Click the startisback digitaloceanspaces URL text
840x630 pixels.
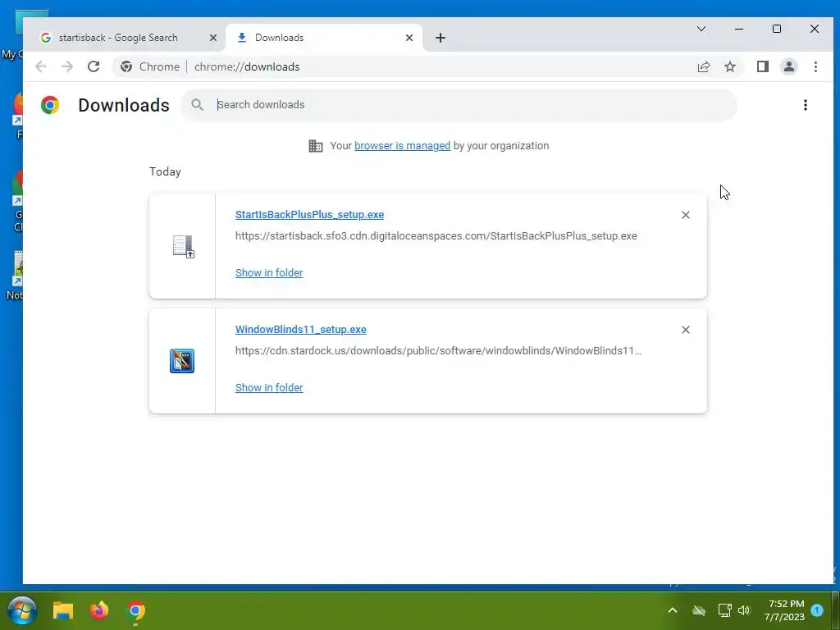click(x=436, y=235)
